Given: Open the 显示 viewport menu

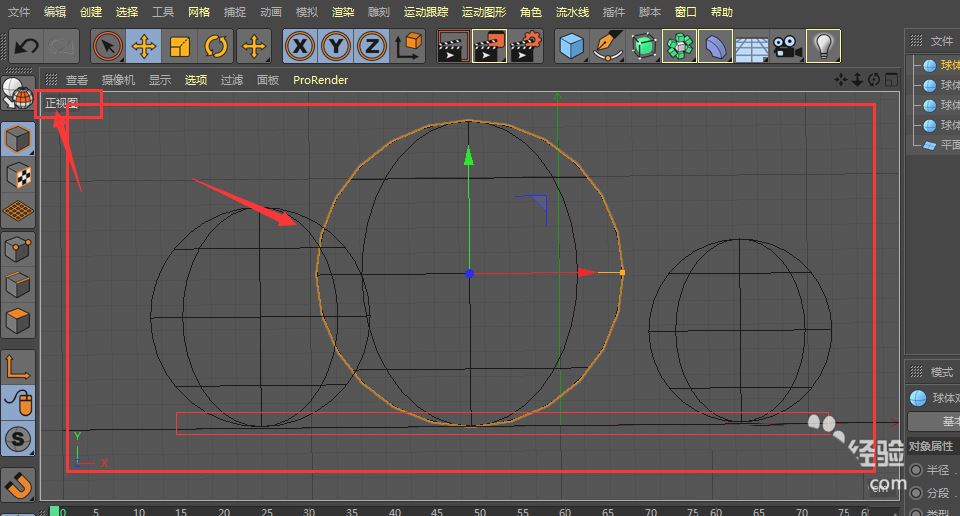Looking at the screenshot, I should point(160,80).
